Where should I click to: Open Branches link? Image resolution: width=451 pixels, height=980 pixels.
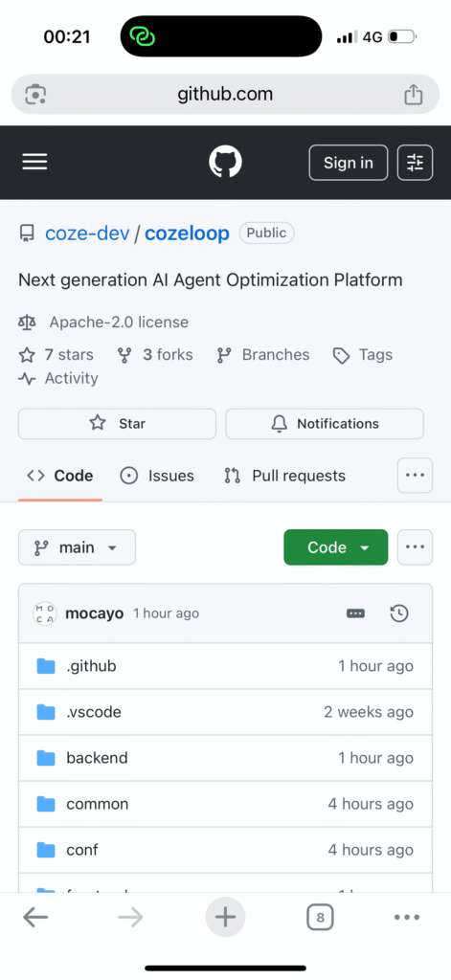click(x=263, y=355)
